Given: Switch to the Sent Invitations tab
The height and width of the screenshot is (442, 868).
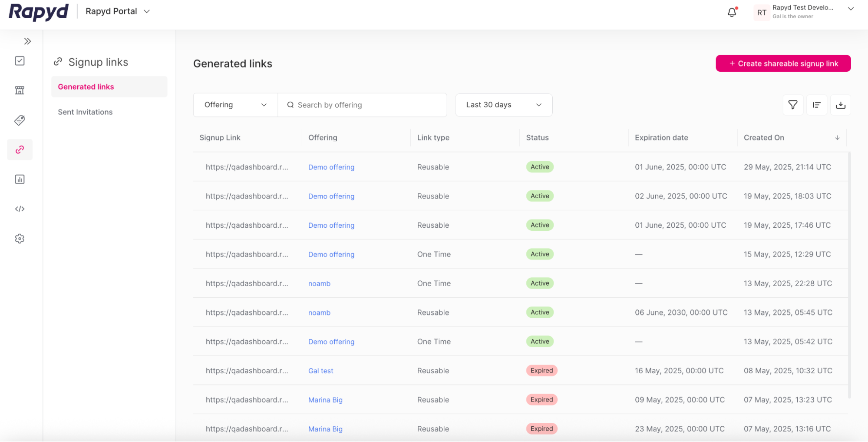Looking at the screenshot, I should (x=85, y=112).
